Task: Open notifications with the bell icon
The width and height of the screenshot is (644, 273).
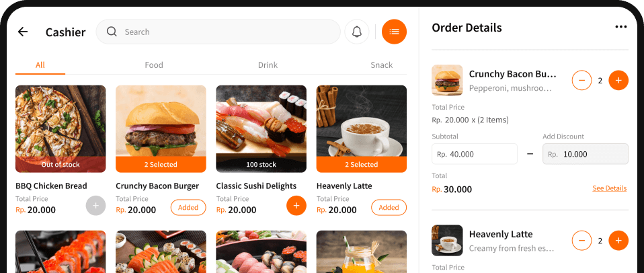Action: (357, 32)
